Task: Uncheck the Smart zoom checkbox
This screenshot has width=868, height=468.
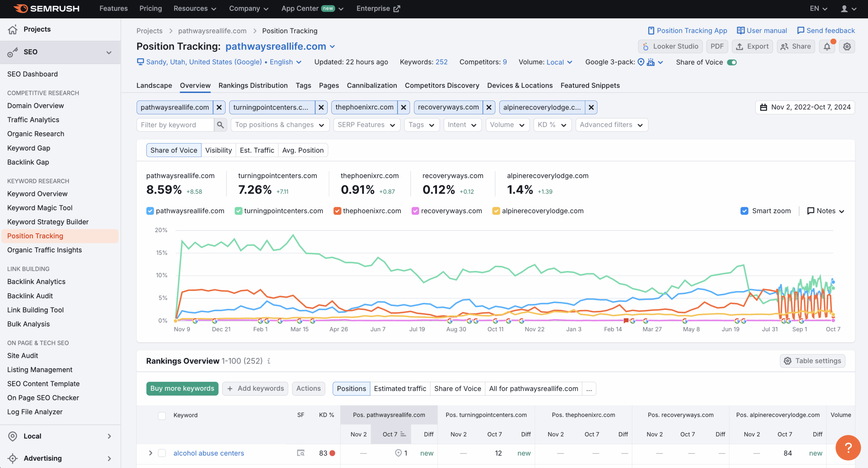Action: 744,211
